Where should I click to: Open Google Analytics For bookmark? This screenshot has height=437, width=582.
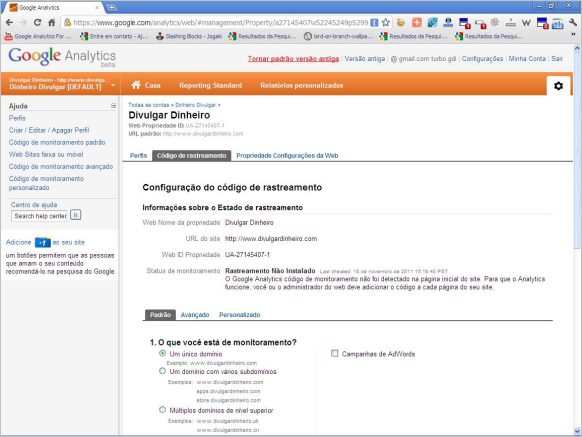pyautogui.click(x=37, y=36)
